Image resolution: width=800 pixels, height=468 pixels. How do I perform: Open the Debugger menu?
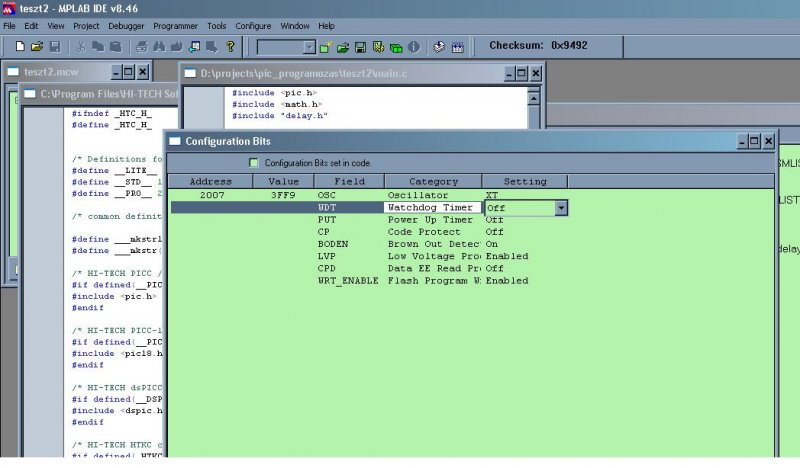(x=126, y=26)
